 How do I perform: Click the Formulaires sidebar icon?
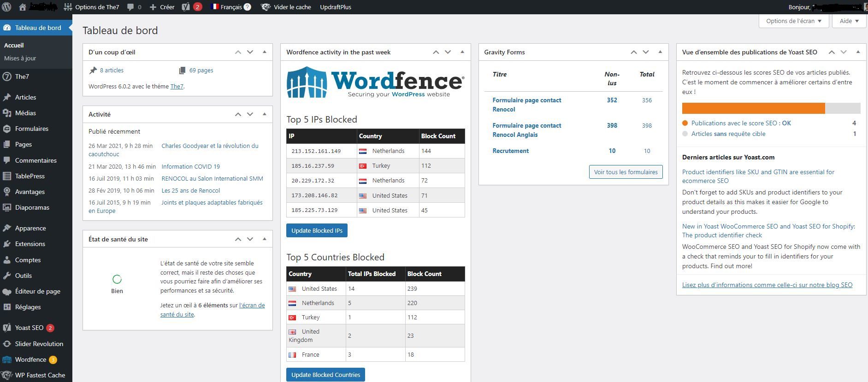7,129
